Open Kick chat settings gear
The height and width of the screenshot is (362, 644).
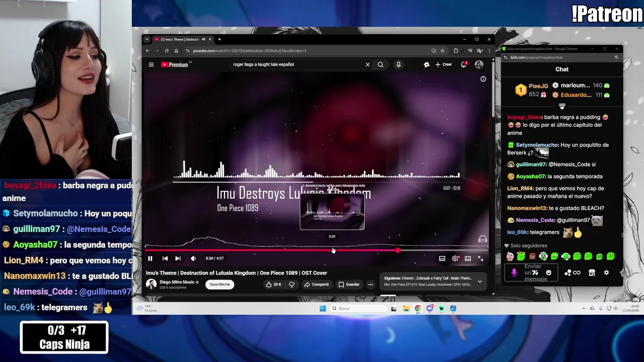pyautogui.click(x=606, y=273)
